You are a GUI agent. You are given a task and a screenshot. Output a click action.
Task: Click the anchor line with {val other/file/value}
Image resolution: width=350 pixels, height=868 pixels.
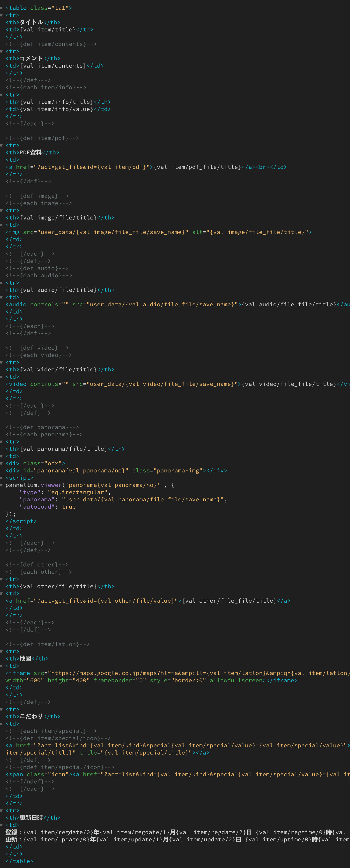click(148, 601)
